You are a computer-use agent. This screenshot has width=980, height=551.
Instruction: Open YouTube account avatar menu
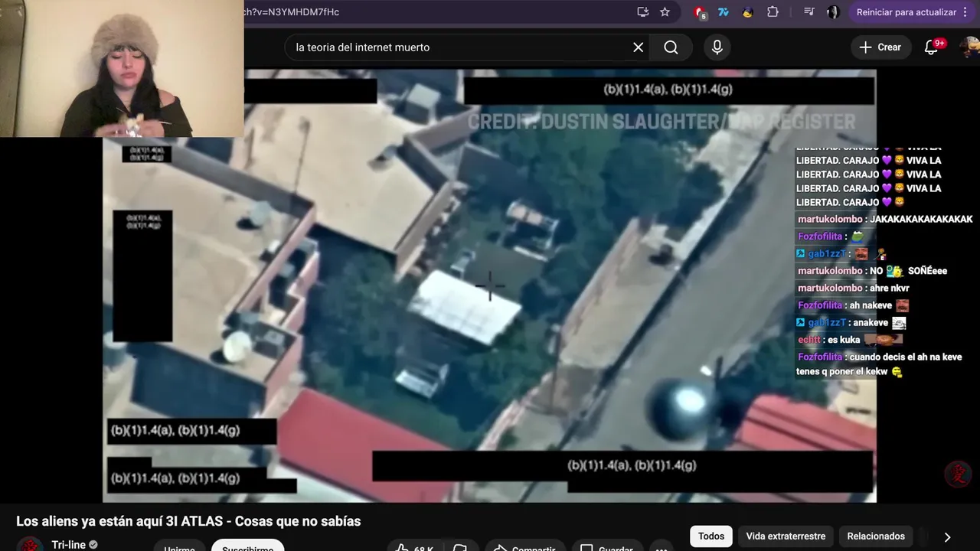click(969, 47)
